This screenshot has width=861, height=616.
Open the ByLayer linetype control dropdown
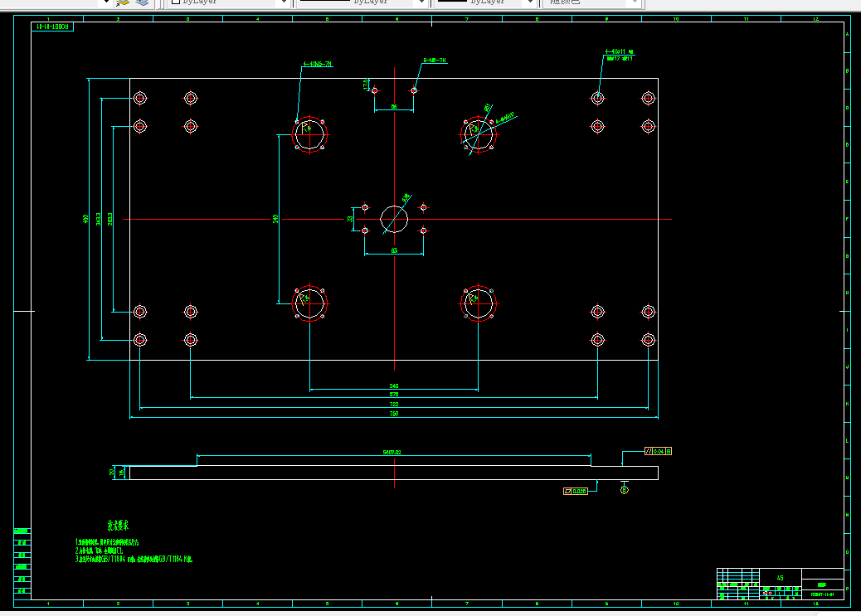pos(362,2)
